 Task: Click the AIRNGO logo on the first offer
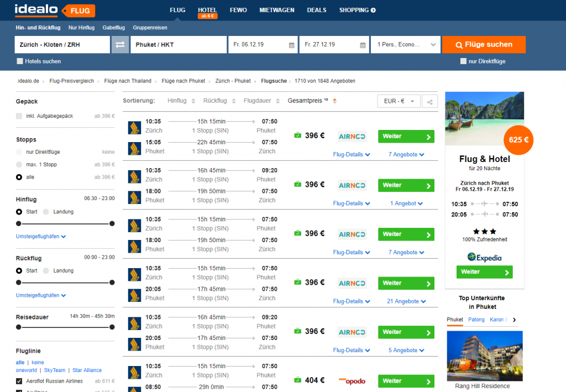point(352,136)
